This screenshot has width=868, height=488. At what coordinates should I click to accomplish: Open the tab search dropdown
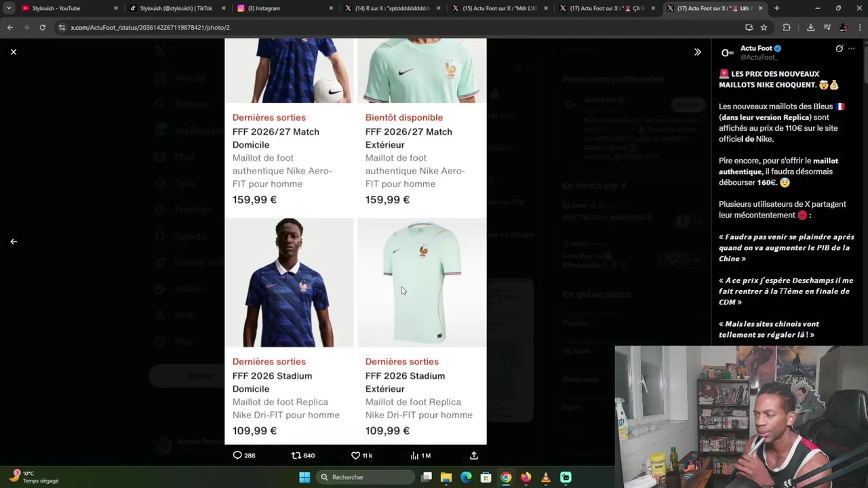point(9,8)
